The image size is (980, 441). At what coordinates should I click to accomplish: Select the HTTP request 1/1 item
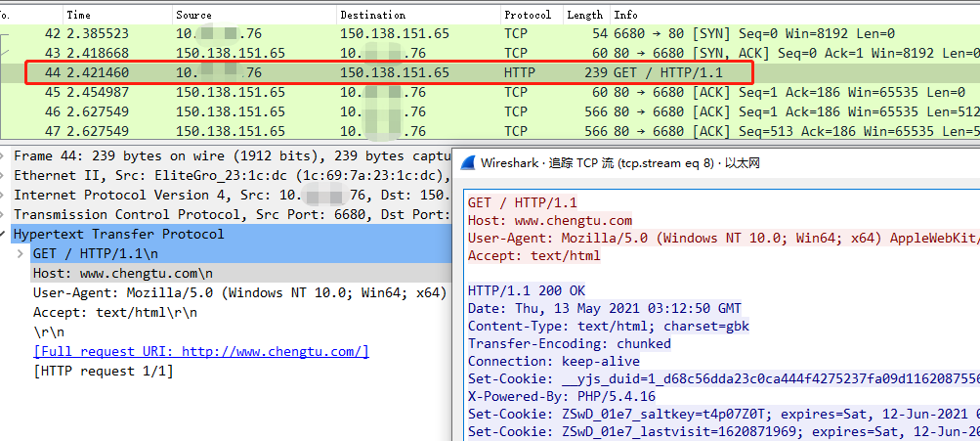click(103, 372)
